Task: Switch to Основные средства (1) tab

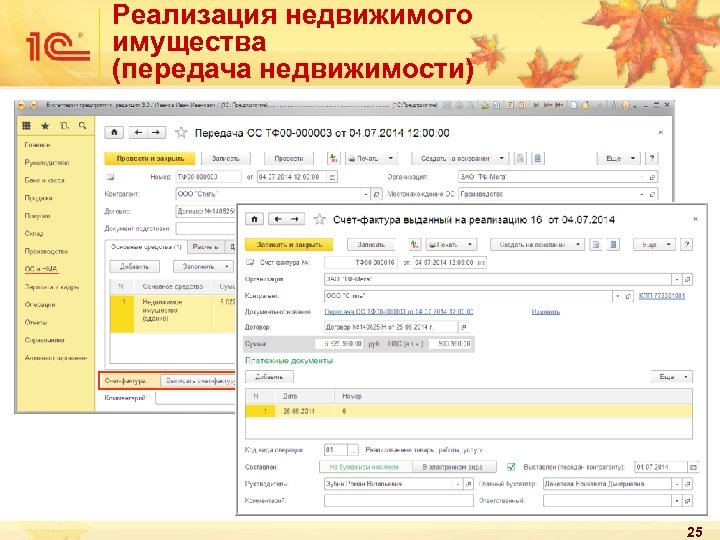Action: tap(146, 247)
